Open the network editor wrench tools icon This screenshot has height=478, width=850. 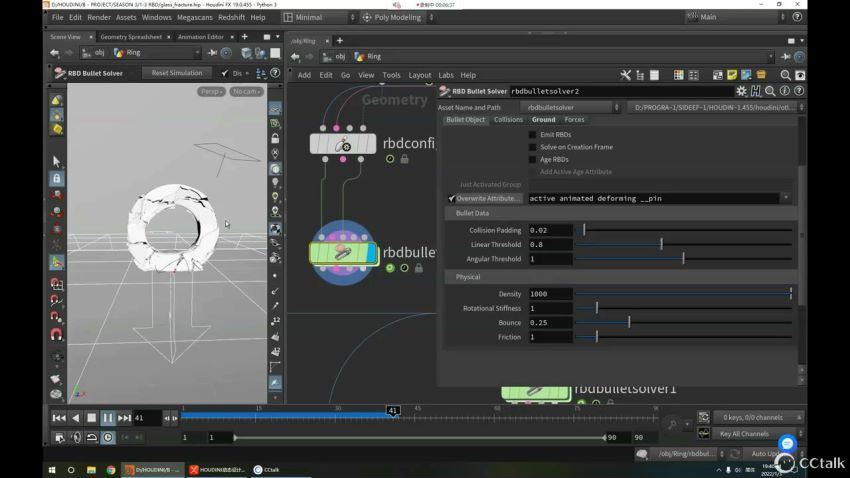(626, 75)
